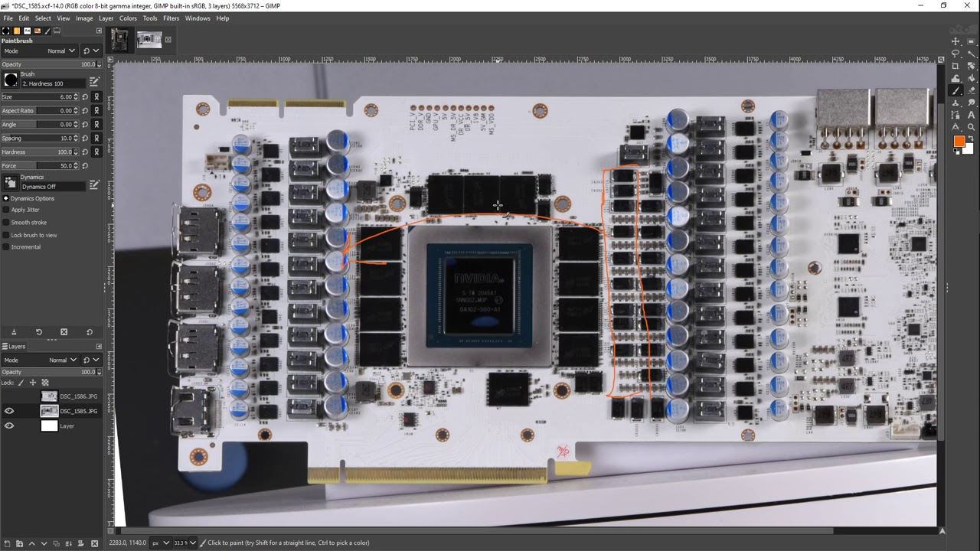Open the Windows menu
The width and height of the screenshot is (980, 551).
[x=198, y=18]
